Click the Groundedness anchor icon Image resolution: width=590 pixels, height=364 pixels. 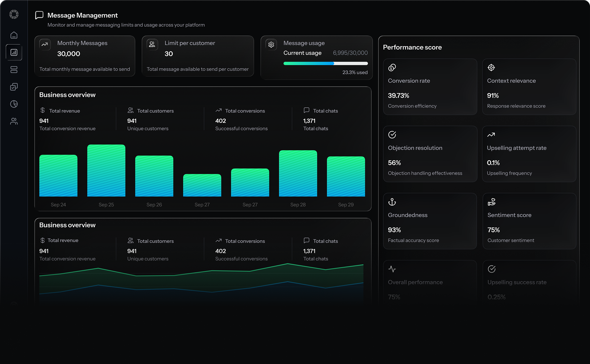392,202
